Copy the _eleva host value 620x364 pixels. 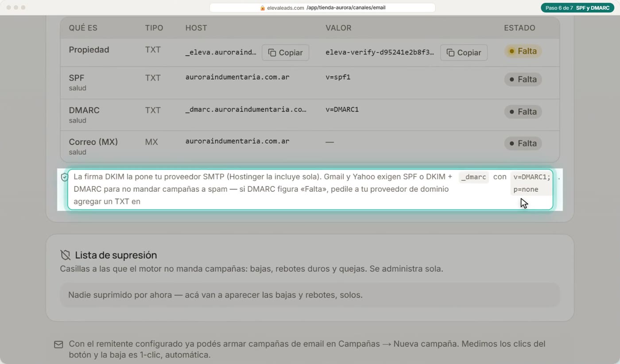285,52
